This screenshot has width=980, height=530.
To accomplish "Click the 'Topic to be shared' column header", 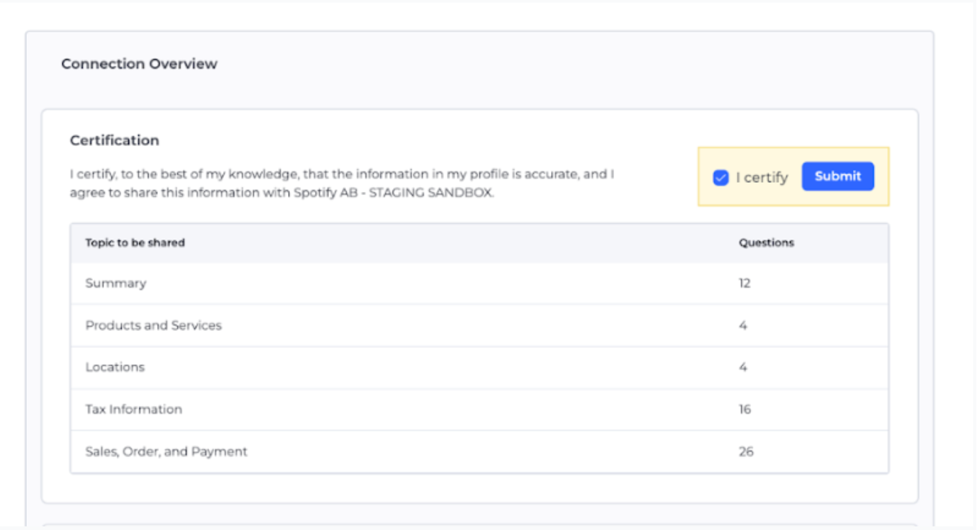I will point(135,243).
